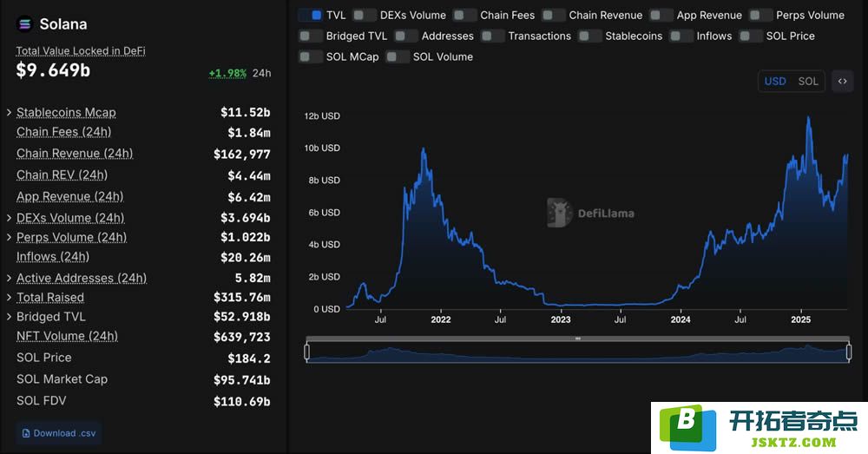Click the left handle of range slider
The width and height of the screenshot is (868, 454).
click(x=306, y=352)
